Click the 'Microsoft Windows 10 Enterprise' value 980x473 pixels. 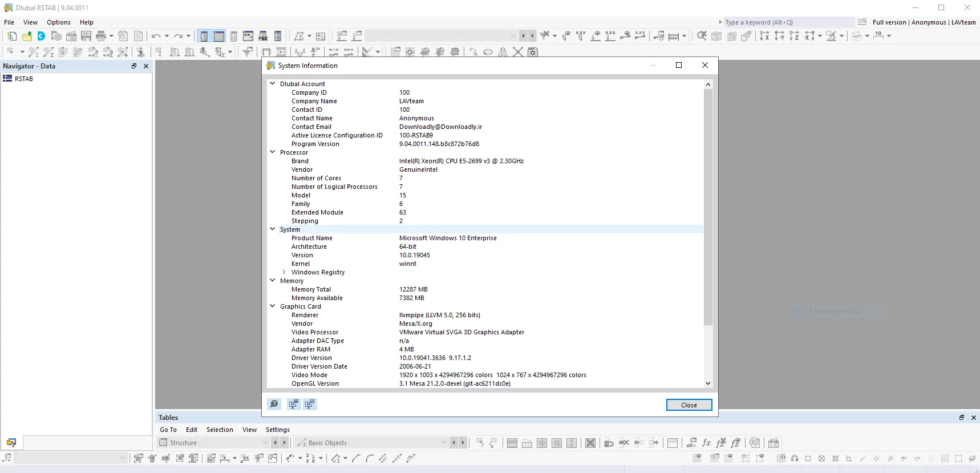pyautogui.click(x=448, y=238)
